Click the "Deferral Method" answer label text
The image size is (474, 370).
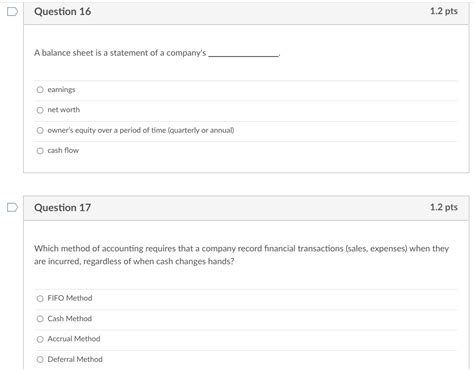(75, 359)
